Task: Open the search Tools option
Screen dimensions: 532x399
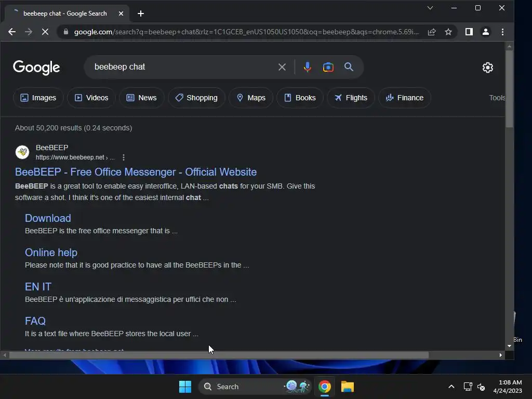Action: point(497,98)
